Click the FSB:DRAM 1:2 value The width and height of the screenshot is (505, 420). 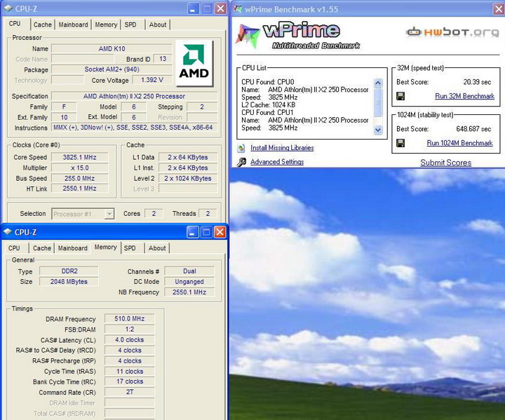pyautogui.click(x=130, y=329)
